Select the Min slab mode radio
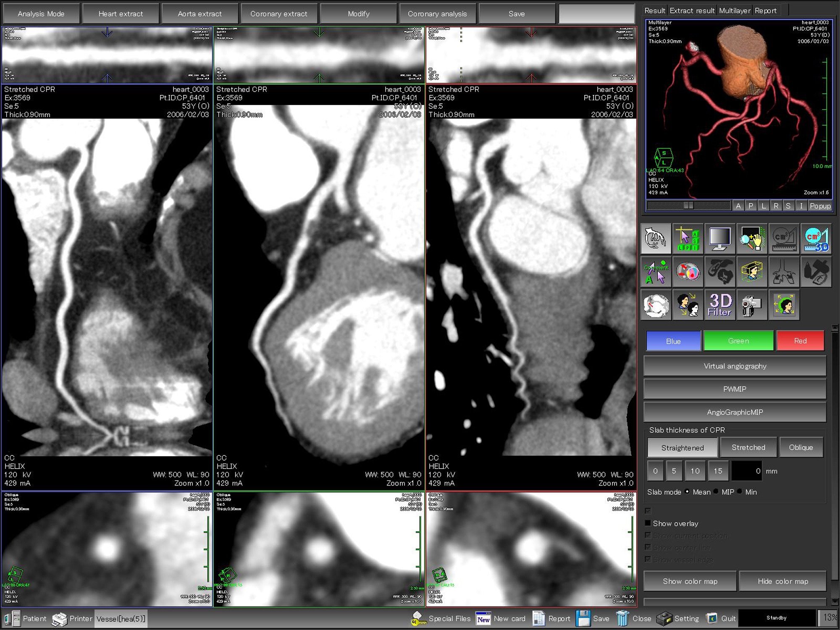This screenshot has width=840, height=630. coord(740,492)
